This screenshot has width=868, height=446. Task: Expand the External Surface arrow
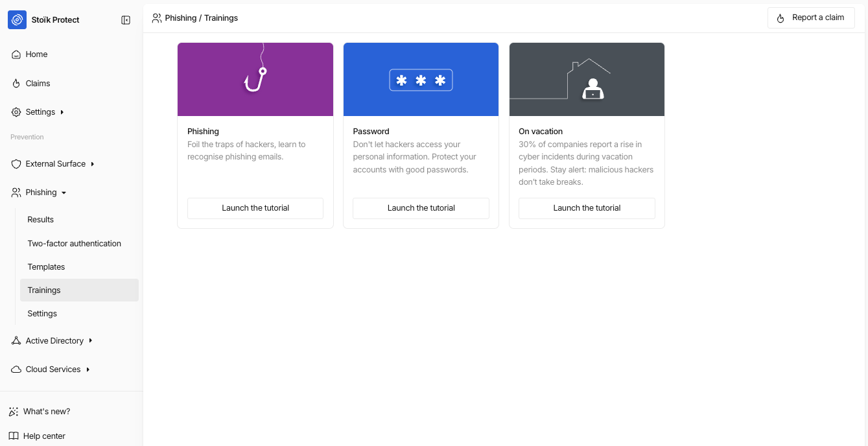point(93,164)
